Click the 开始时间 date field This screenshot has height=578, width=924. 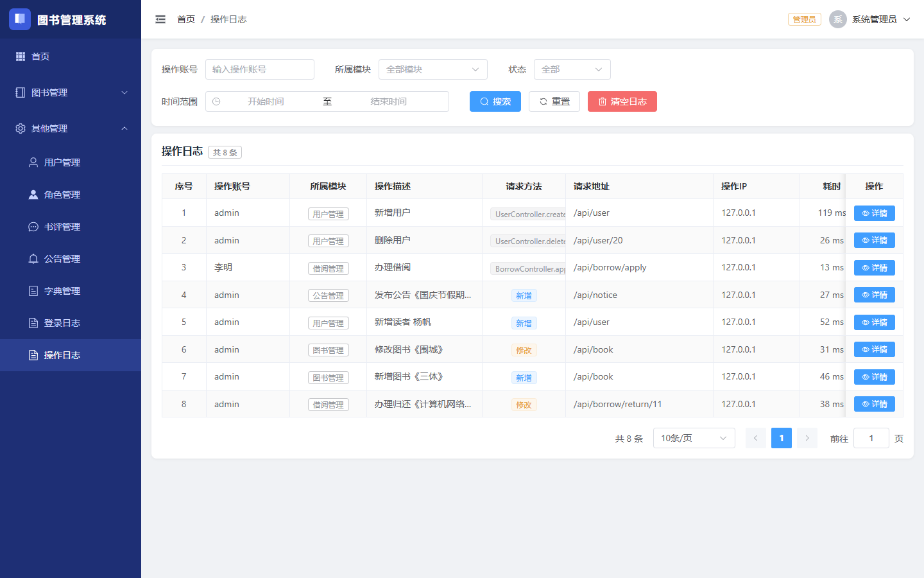(266, 101)
